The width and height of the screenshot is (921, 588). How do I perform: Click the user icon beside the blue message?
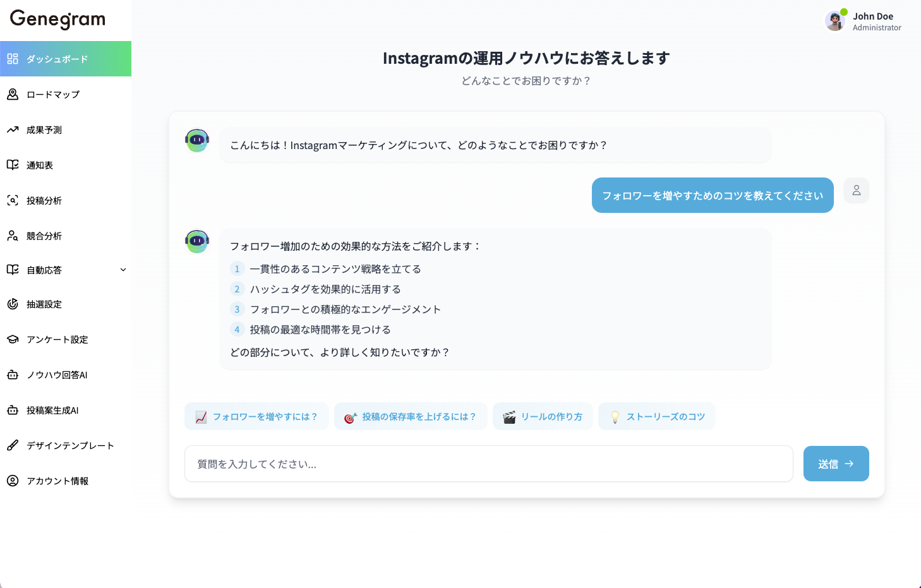coord(856,190)
